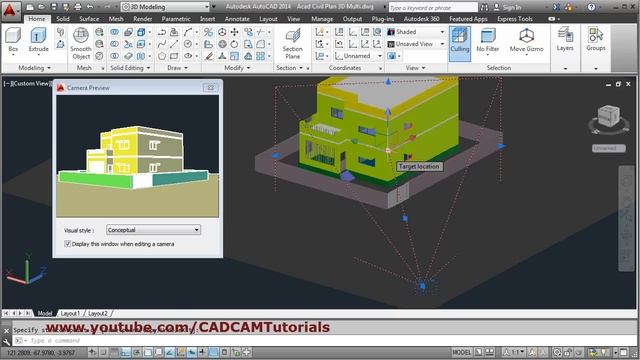Viewport: 640px width, 360px height.
Task: Open the Express Tools tab
Action: pos(515,19)
